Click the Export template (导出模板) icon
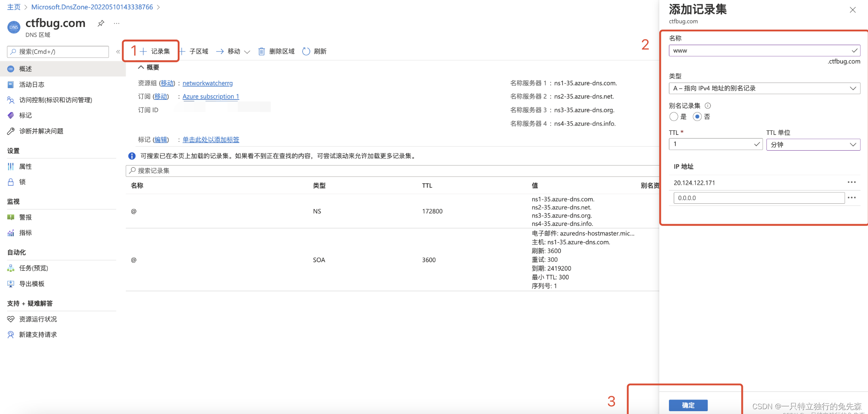This screenshot has height=414, width=868. (x=11, y=284)
